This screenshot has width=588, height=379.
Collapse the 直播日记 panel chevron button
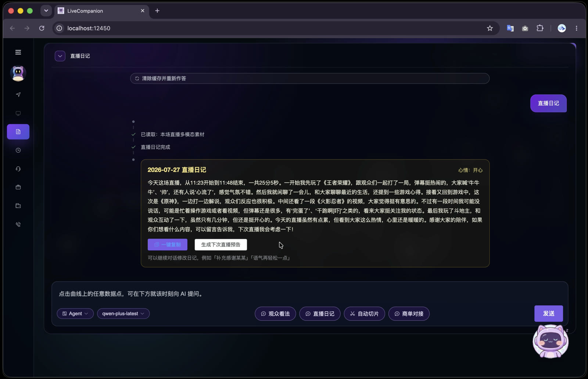click(x=60, y=56)
